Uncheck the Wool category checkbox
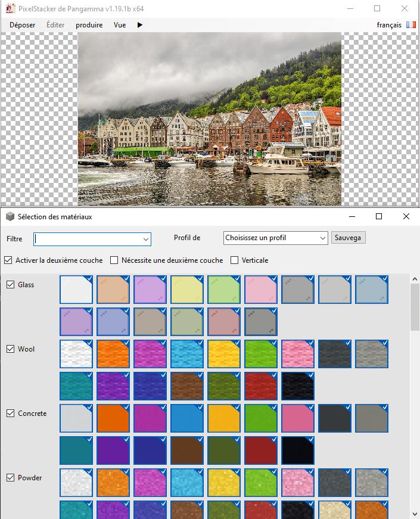This screenshot has height=519, width=420. tap(10, 349)
